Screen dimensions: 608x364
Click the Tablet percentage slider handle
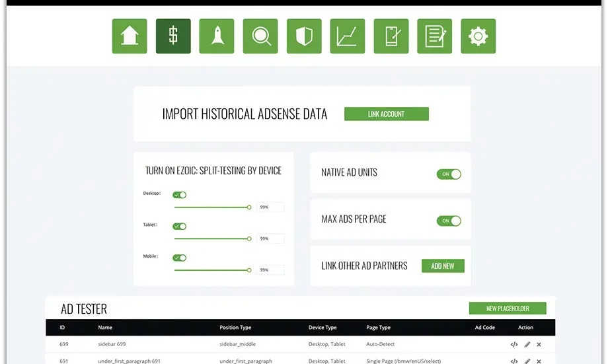pos(249,238)
